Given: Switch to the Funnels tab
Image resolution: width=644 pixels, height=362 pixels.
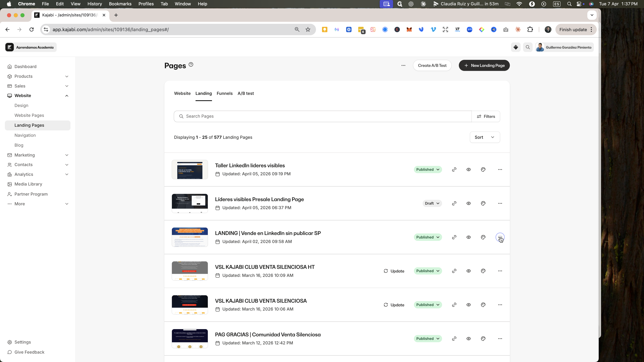Looking at the screenshot, I should point(225,94).
